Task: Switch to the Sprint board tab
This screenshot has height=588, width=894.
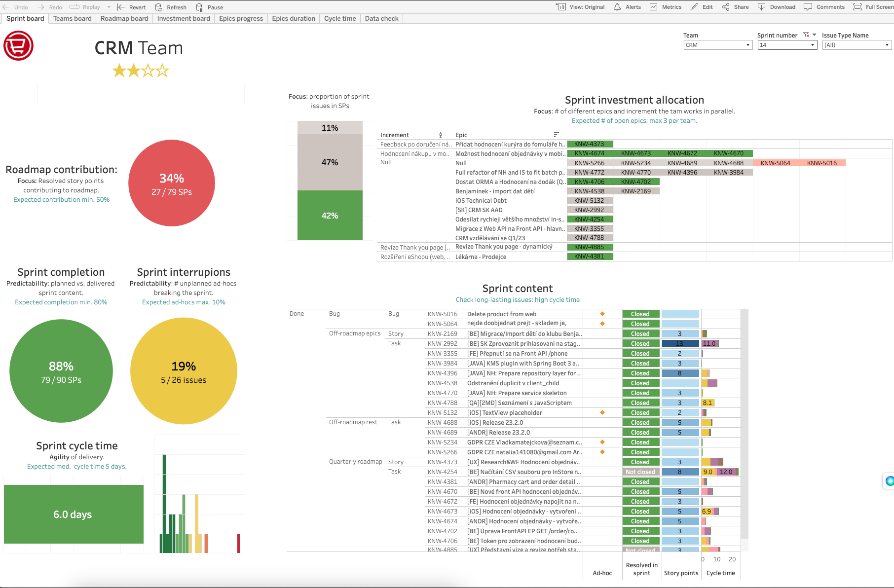Action: [25, 18]
